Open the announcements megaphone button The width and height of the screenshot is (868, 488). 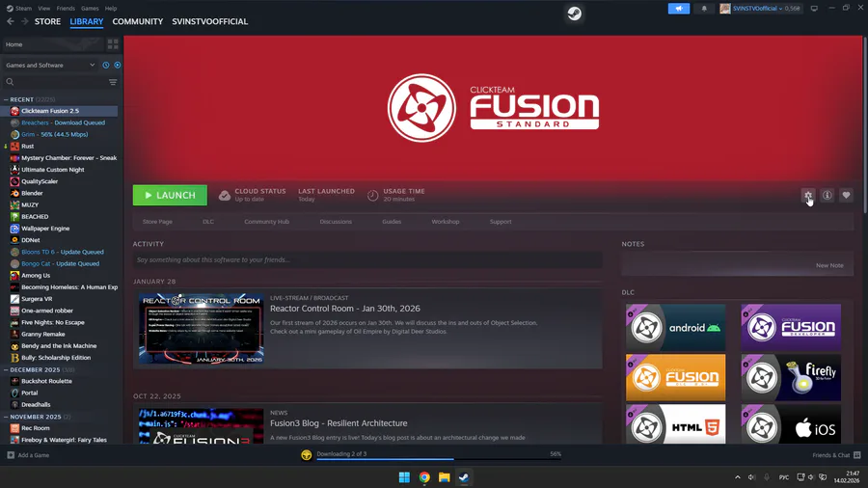(x=679, y=9)
